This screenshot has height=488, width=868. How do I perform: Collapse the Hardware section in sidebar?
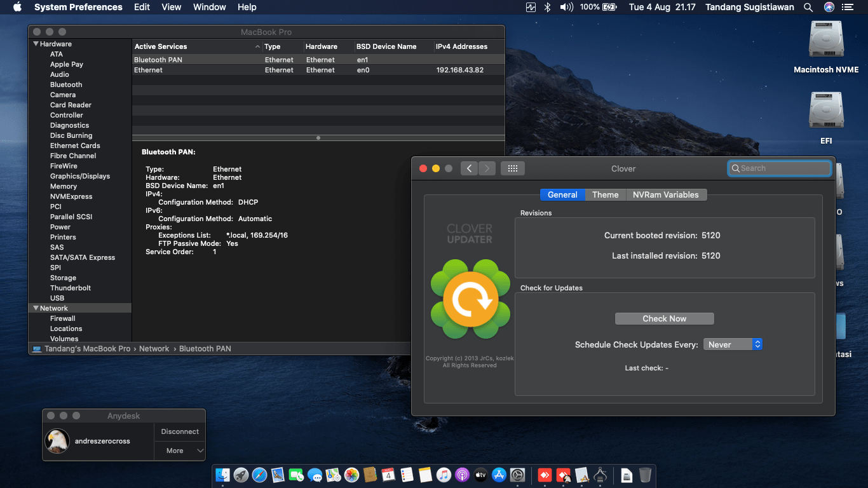pos(36,44)
